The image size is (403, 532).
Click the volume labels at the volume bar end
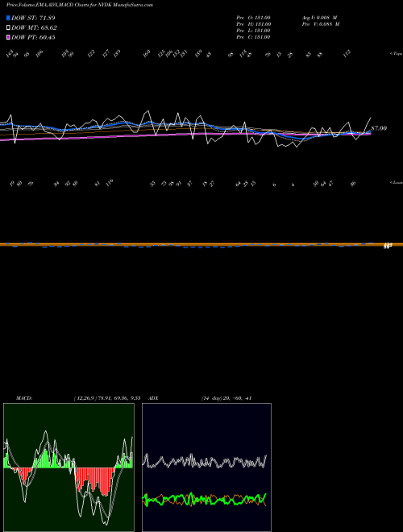click(388, 246)
